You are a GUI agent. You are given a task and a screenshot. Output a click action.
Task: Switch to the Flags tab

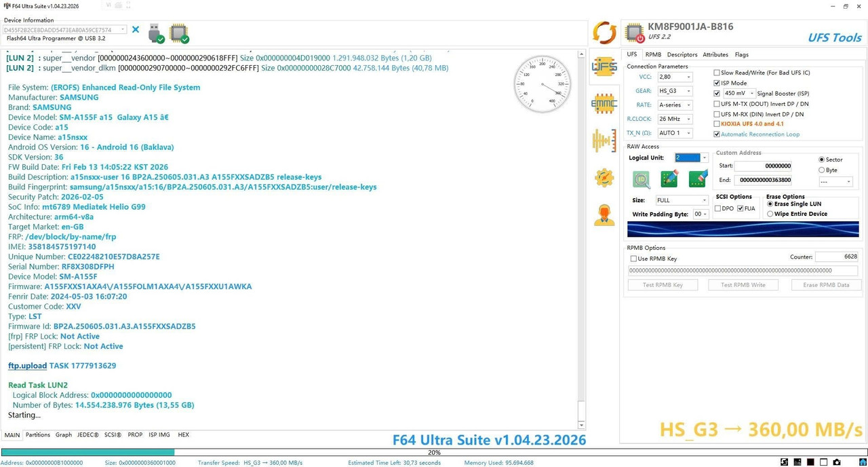741,54
